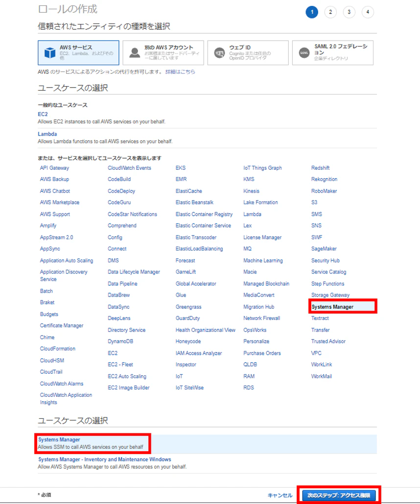
Task: Choose the EC2 common use case
Action: [x=43, y=114]
